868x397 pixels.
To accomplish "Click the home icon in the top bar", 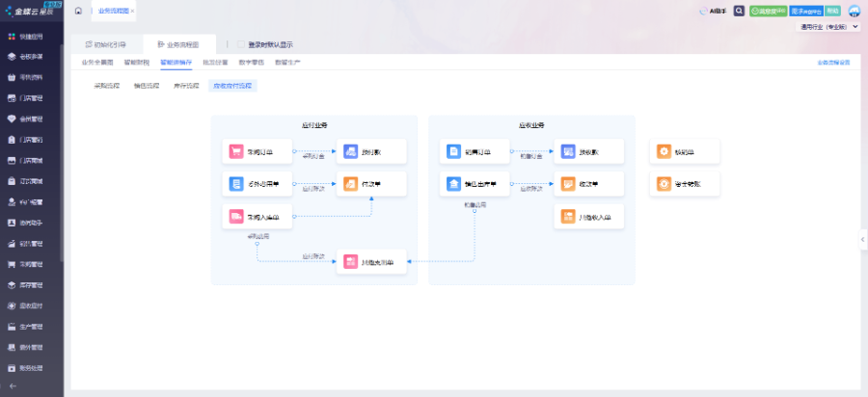I will [x=78, y=11].
